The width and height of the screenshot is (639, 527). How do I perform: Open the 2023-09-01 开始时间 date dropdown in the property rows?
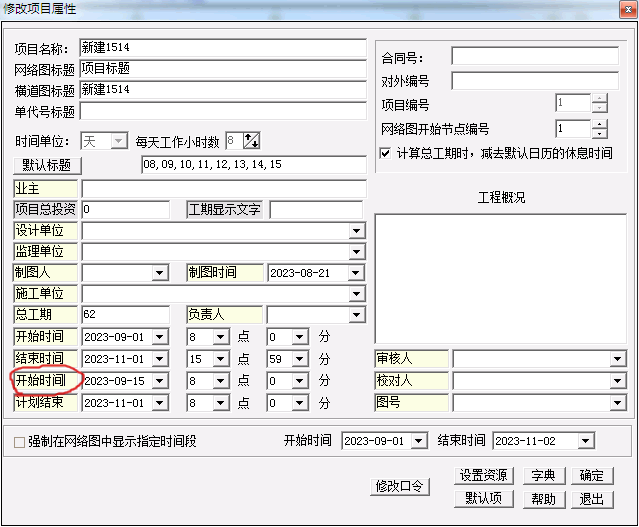click(160, 337)
